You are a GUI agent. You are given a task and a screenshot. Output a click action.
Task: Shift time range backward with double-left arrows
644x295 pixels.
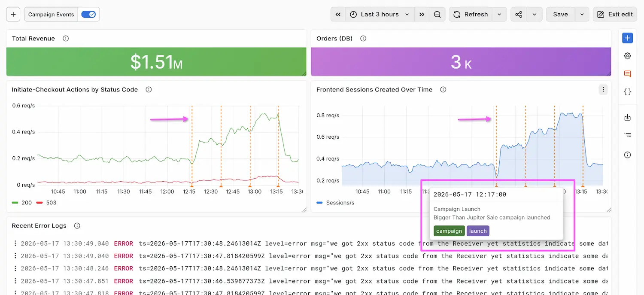click(x=338, y=14)
